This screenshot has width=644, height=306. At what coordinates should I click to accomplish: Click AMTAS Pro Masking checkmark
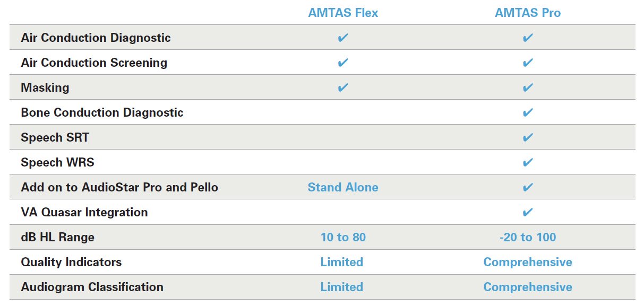(x=527, y=88)
